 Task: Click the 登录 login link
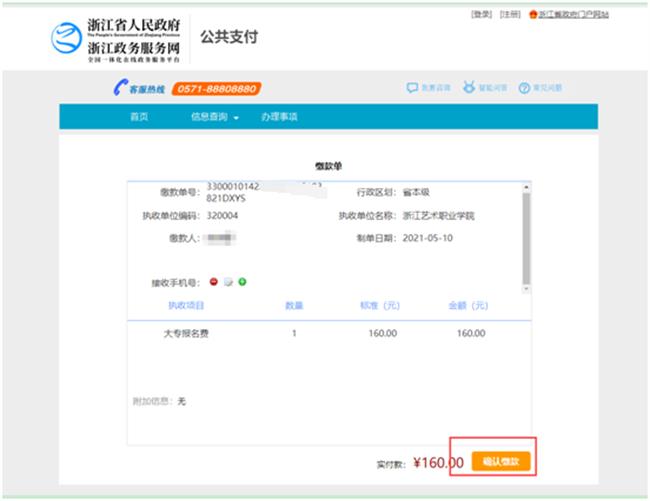481,15
